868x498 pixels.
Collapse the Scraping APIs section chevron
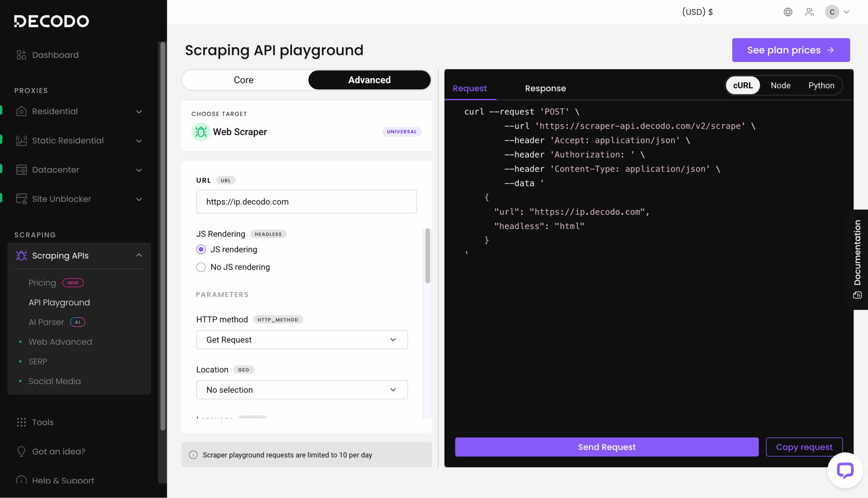pos(139,256)
